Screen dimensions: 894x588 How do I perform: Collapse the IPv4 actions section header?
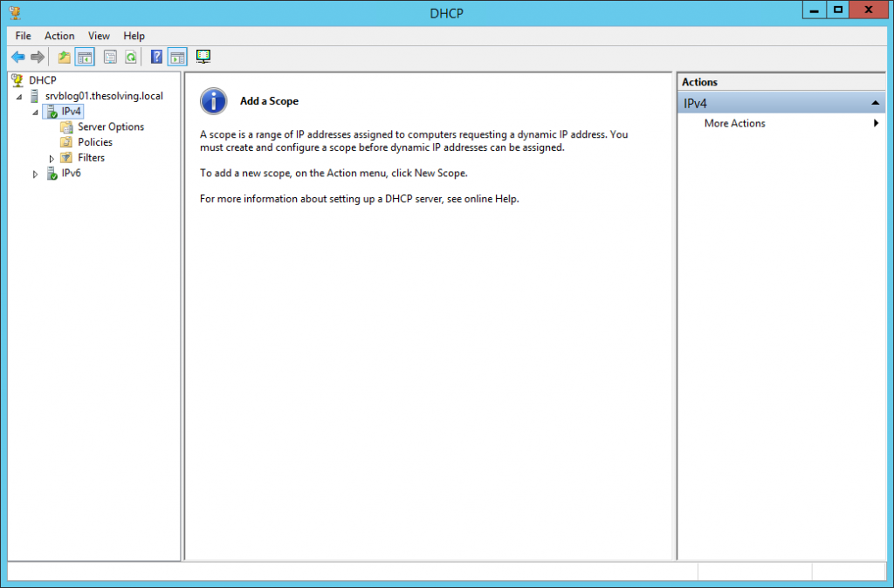(x=876, y=102)
